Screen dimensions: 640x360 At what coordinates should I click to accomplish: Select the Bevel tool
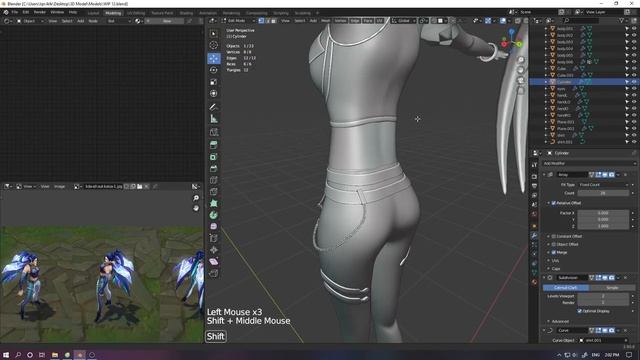pos(213,168)
